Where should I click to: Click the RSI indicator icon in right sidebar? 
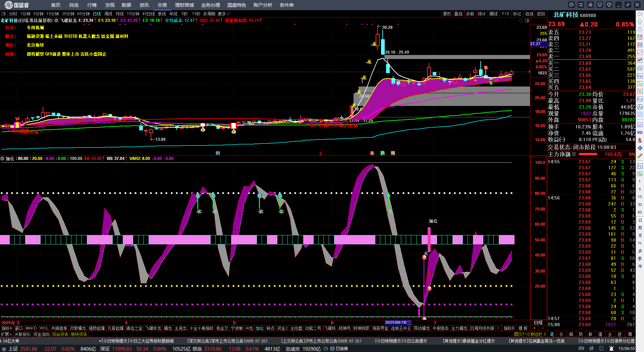640,132
